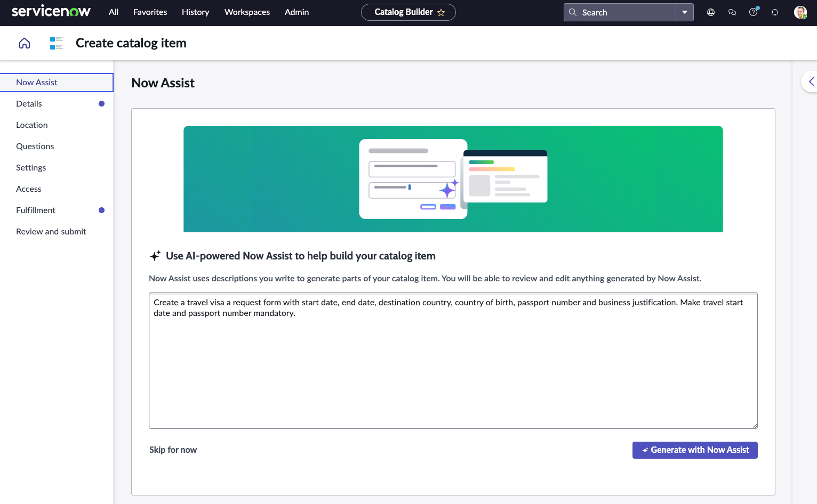
Task: Click into the global Search field
Action: point(620,12)
